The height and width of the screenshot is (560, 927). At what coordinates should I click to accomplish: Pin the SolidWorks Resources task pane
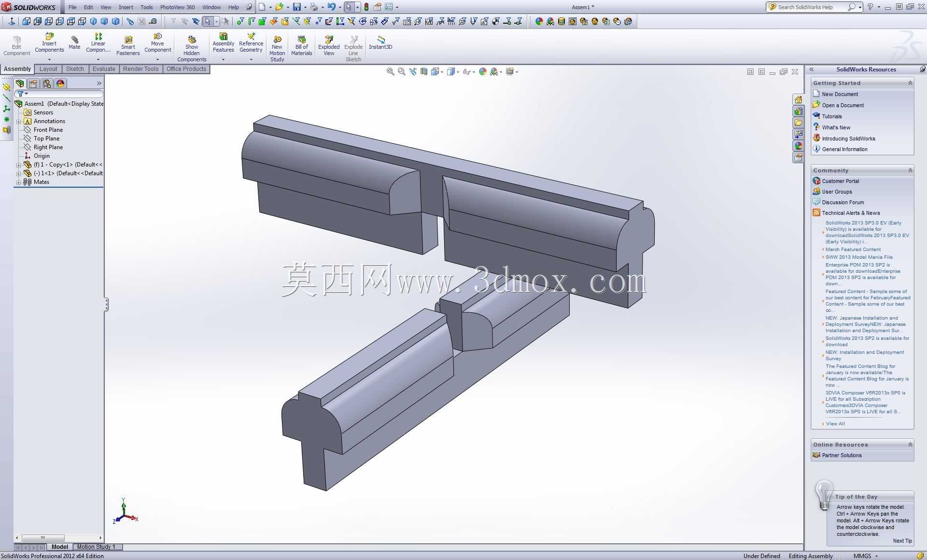[922, 69]
